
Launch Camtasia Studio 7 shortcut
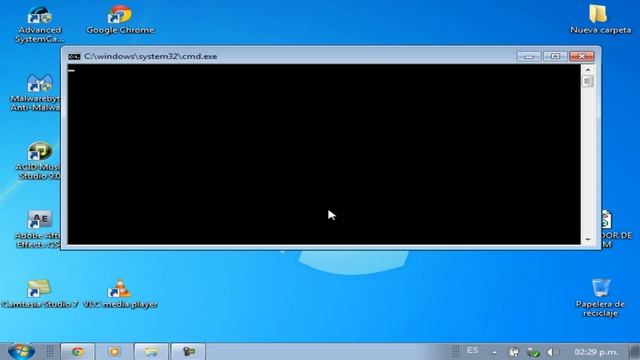tap(40, 294)
